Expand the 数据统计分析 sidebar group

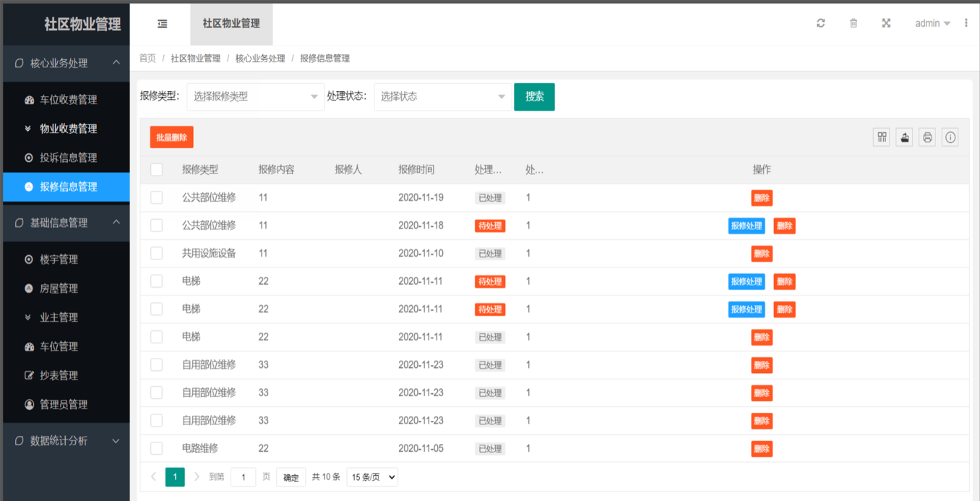click(66, 440)
